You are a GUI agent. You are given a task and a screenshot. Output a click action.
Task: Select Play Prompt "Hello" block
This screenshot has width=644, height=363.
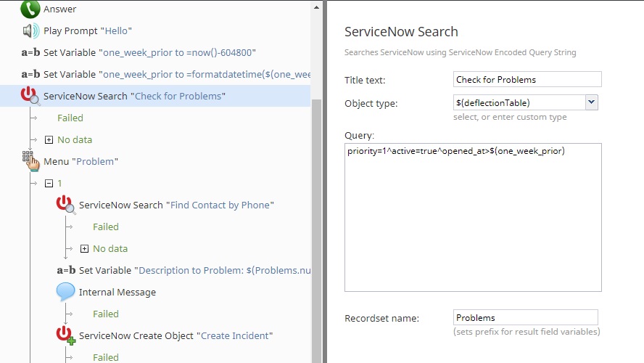(x=88, y=30)
